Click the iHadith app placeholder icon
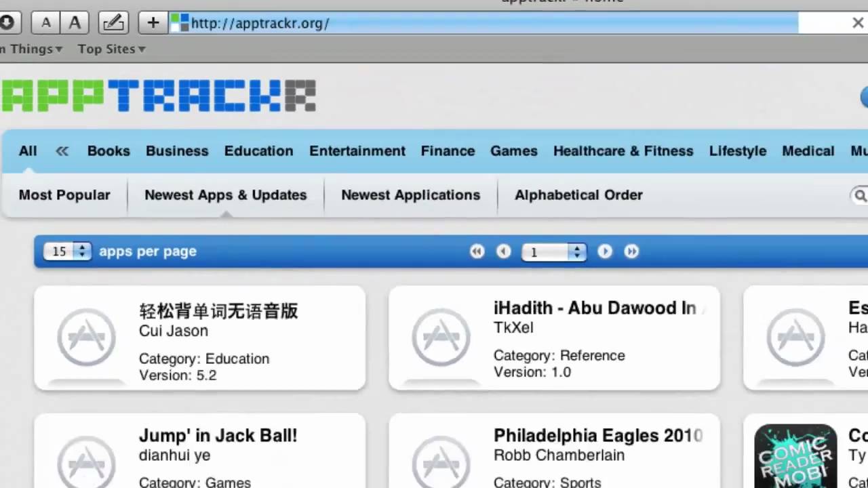The height and width of the screenshot is (488, 868). pyautogui.click(x=441, y=337)
